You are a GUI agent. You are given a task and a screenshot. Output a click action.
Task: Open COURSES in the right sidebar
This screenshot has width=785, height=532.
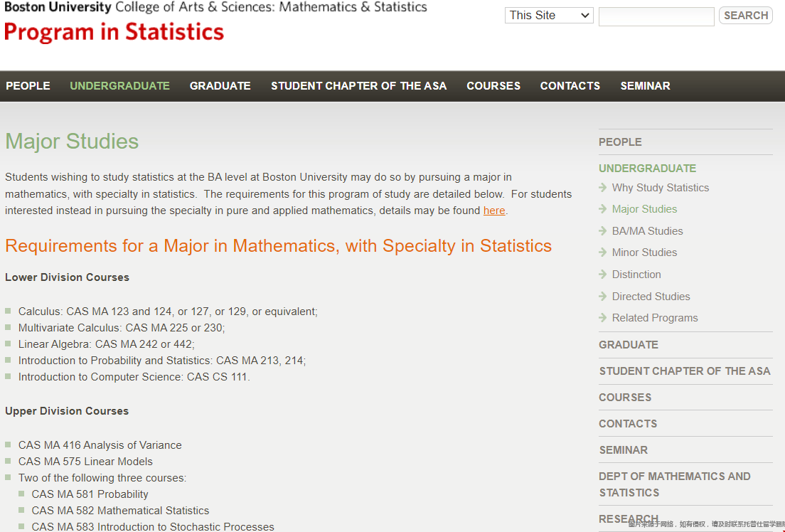click(x=625, y=398)
